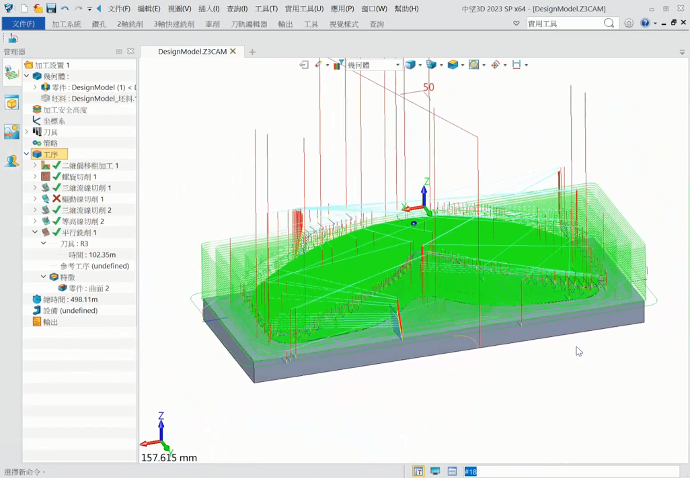The image size is (690, 478).
Task: Click the Save icon in the quick access toolbar
Action: pyautogui.click(x=51, y=8)
